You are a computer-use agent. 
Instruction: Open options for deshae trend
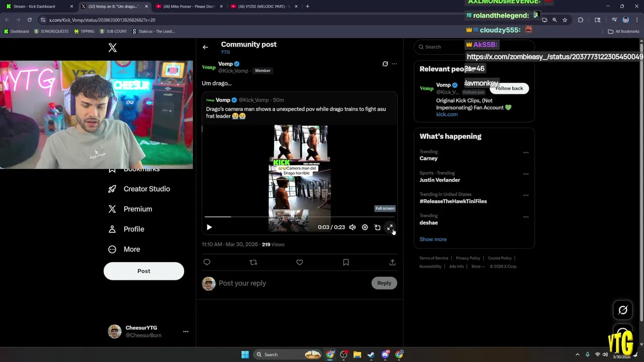point(526,217)
